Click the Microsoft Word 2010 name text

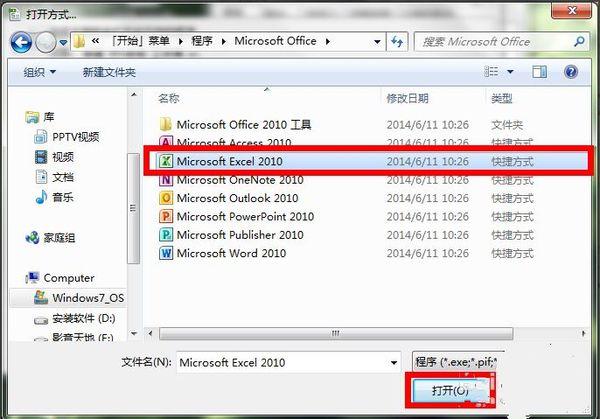231,253
